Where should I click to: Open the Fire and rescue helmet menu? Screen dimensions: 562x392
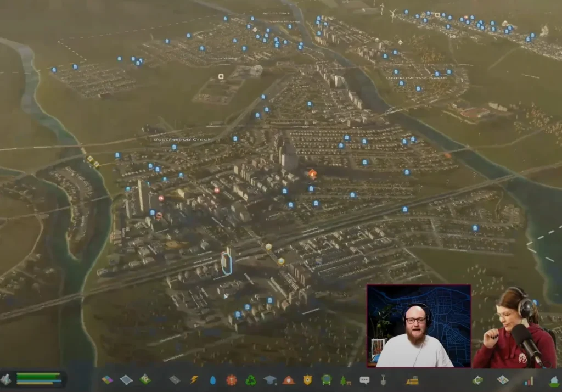coord(289,380)
